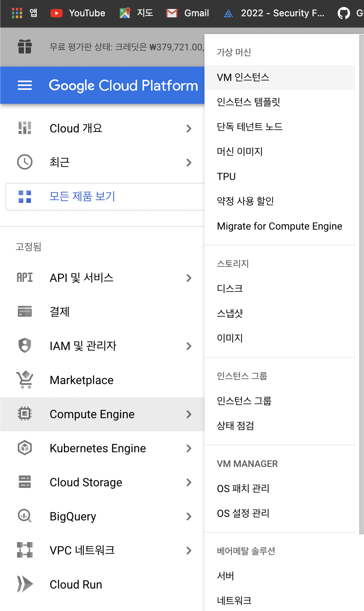Open the Google Maps bookmark icon
Image resolution: width=364 pixels, height=611 pixels.
[x=125, y=13]
